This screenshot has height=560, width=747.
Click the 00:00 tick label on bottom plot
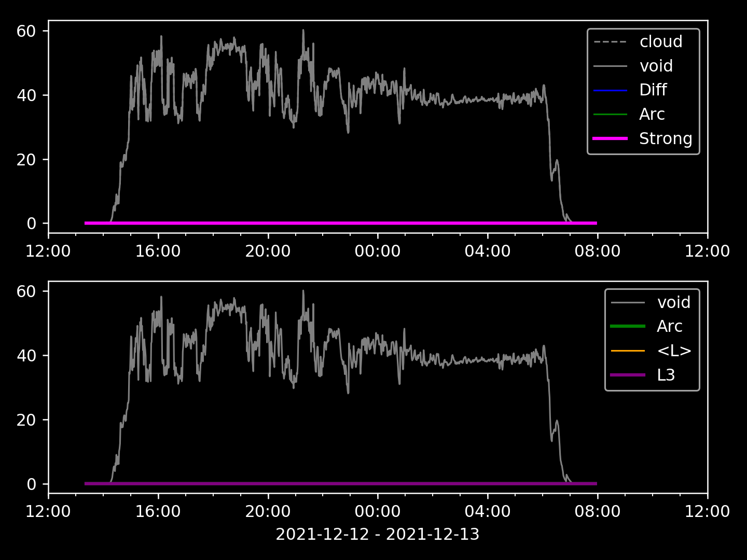click(x=378, y=512)
